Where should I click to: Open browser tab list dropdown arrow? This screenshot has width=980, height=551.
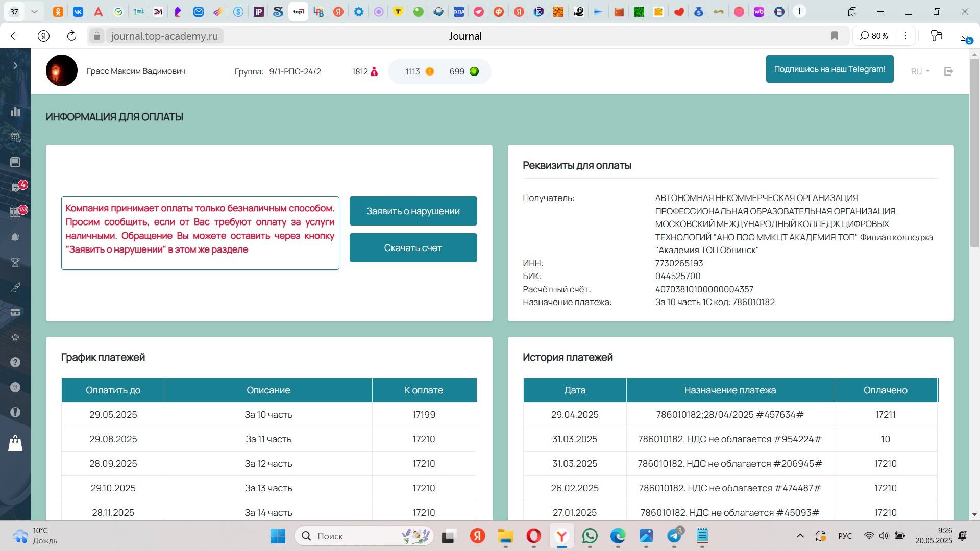pos(34,11)
